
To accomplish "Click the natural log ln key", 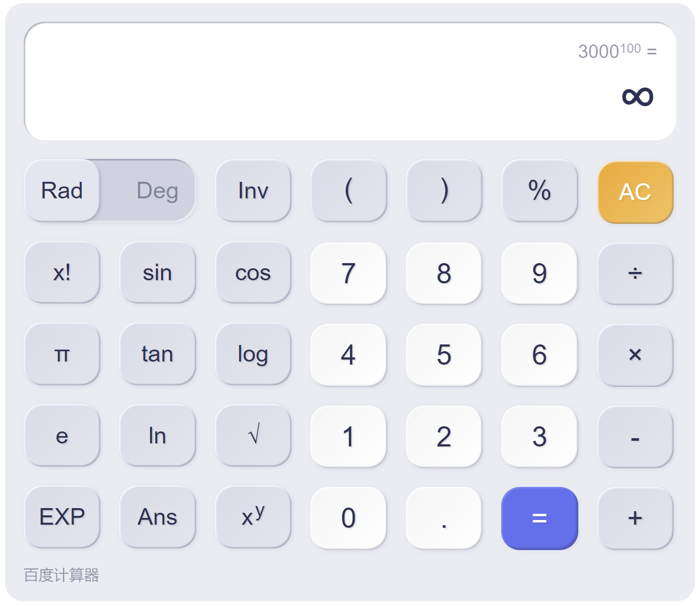I will [x=157, y=436].
